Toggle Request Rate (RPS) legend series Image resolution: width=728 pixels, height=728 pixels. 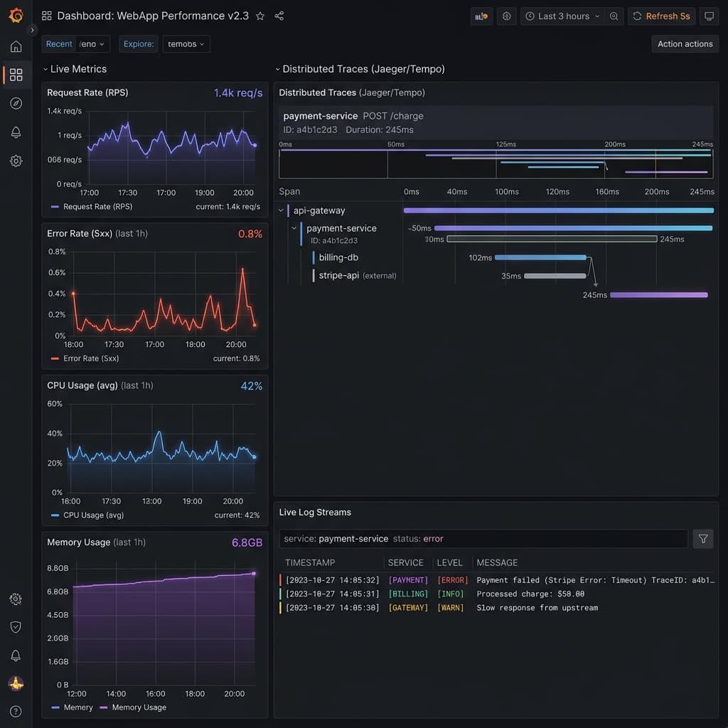click(92, 207)
